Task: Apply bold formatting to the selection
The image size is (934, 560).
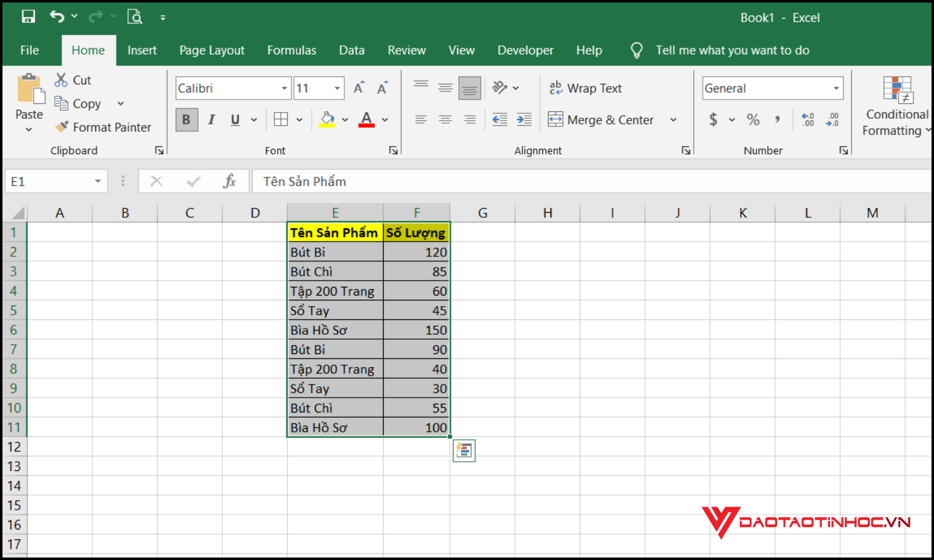Action: pos(186,119)
